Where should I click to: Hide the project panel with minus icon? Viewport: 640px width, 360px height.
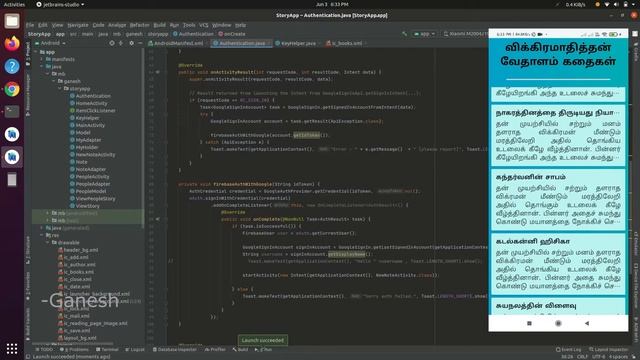[140, 43]
